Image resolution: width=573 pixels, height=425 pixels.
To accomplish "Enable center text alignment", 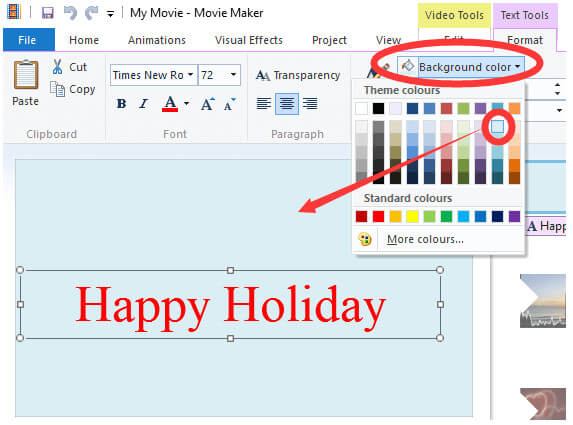I will (x=287, y=104).
